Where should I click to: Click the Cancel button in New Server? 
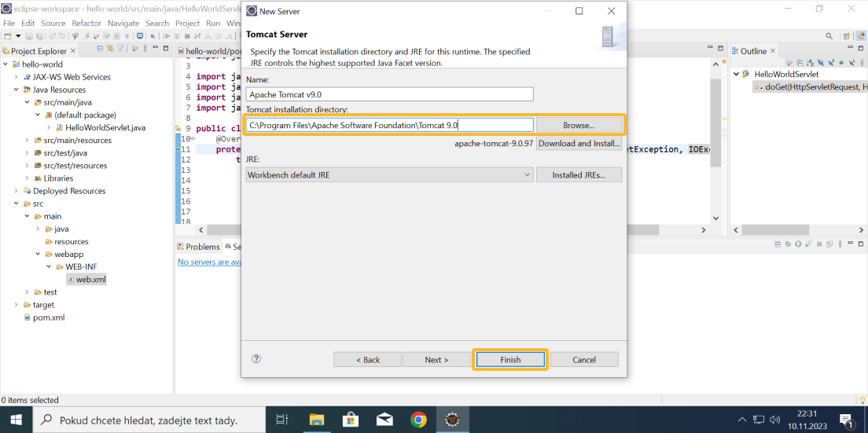pyautogui.click(x=584, y=359)
